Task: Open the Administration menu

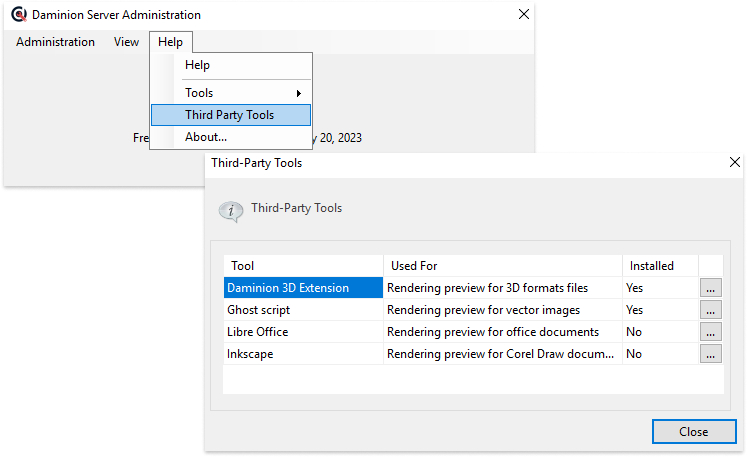Action: (x=55, y=42)
